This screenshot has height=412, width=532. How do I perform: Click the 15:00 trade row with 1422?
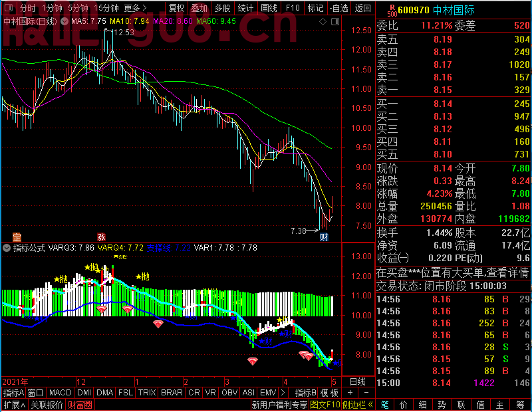pyautogui.click(x=454, y=383)
